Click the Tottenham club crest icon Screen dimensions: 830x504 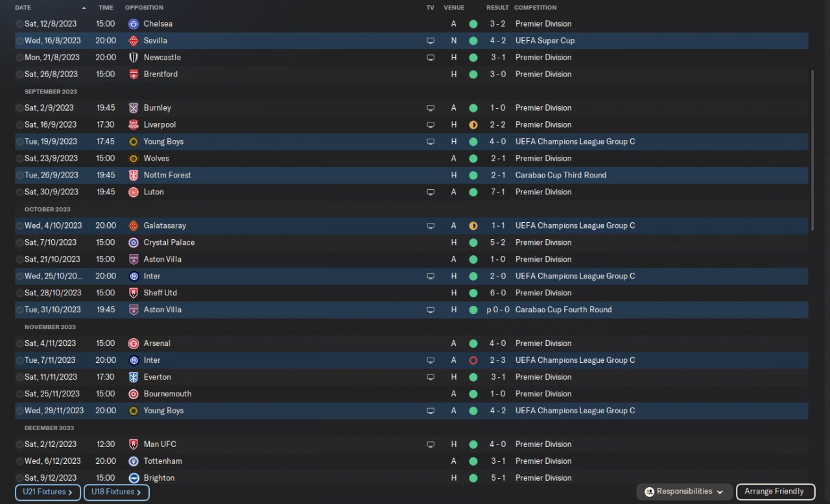point(134,462)
